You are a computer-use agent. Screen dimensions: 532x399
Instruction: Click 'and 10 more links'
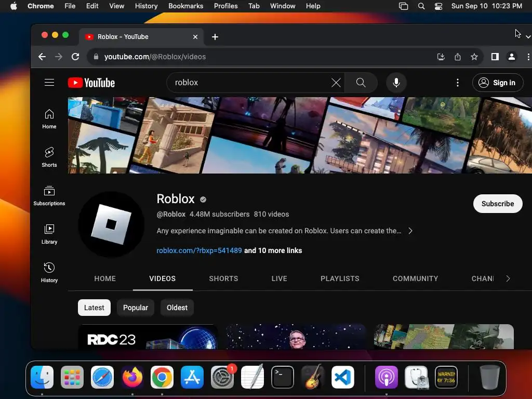tap(273, 250)
